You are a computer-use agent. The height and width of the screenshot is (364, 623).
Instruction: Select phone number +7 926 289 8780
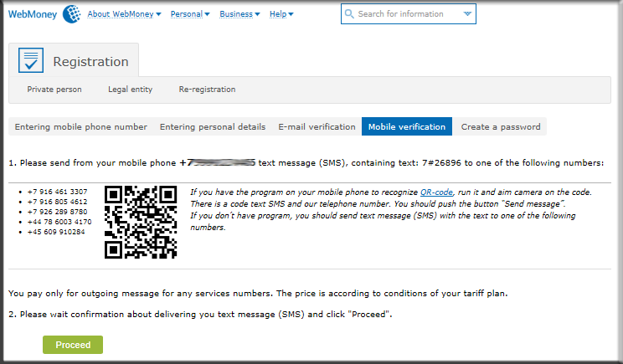click(57, 212)
